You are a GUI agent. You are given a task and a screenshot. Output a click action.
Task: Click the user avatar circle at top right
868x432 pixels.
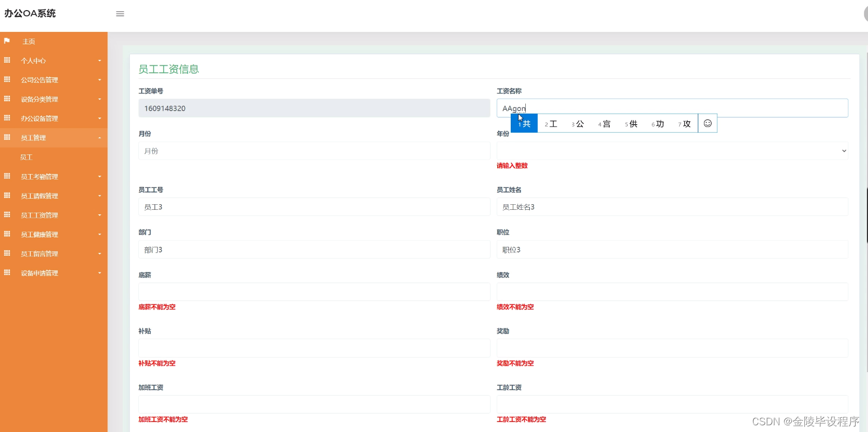865,13
